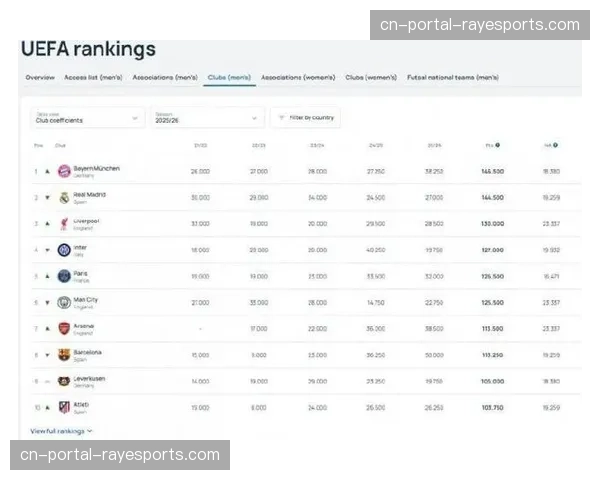Click the down arrow beside Man City

(47, 302)
